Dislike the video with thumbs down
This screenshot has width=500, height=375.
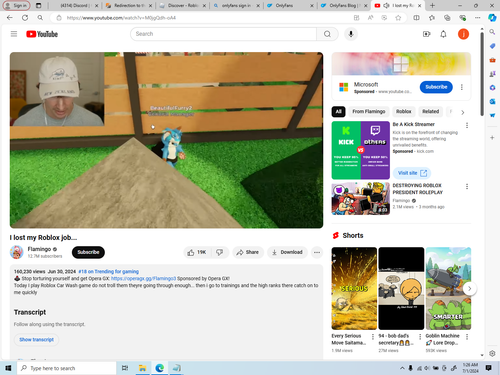tap(220, 252)
